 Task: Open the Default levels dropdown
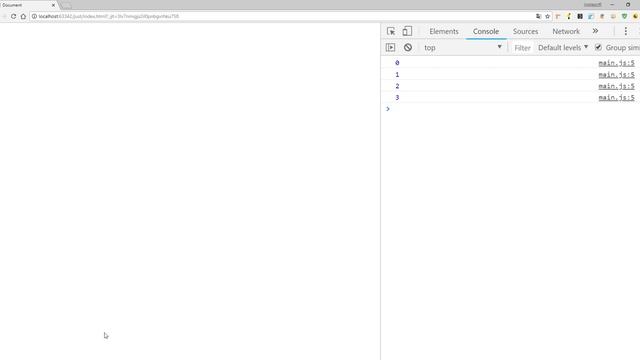pyautogui.click(x=563, y=48)
